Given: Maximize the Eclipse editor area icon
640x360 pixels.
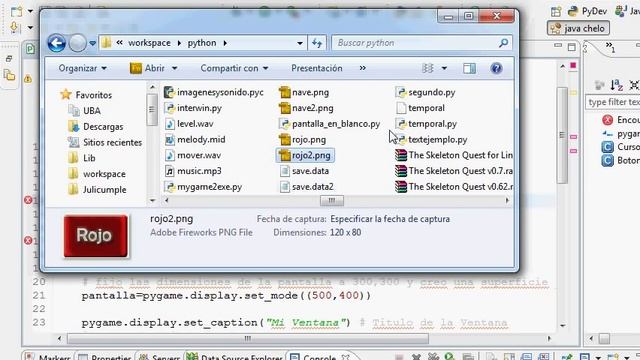Looking at the screenshot, I should point(572,47).
